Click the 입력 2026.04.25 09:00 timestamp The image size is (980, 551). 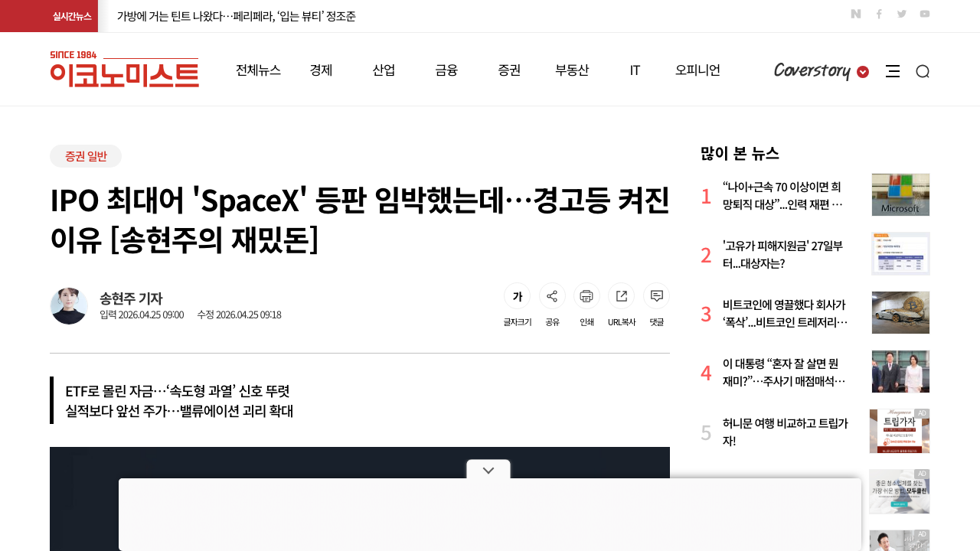142,315
